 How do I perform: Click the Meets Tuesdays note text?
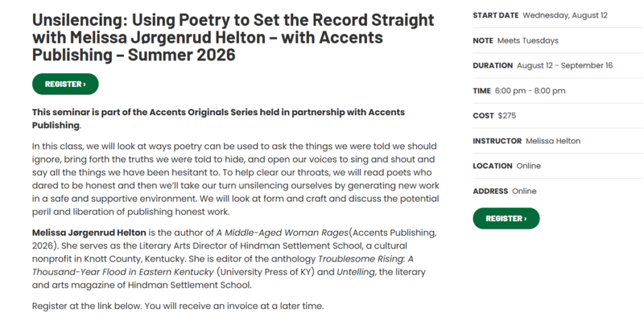pos(528,40)
